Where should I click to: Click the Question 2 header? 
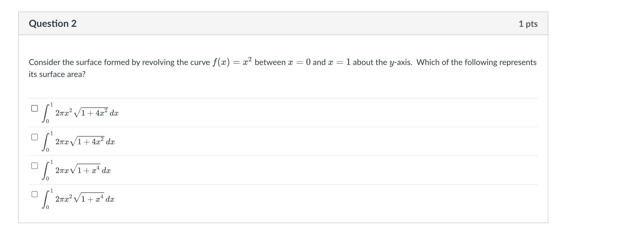click(53, 23)
